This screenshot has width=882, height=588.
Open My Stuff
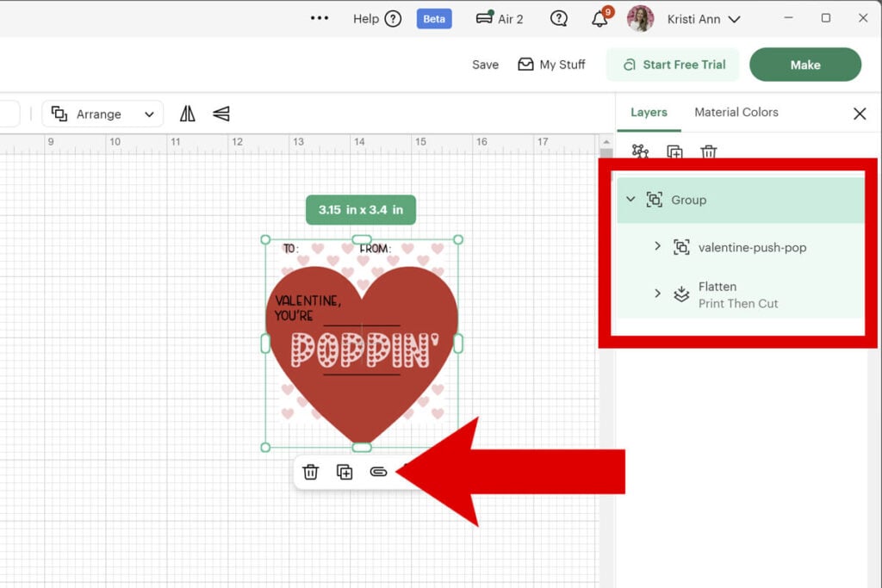[x=551, y=65]
